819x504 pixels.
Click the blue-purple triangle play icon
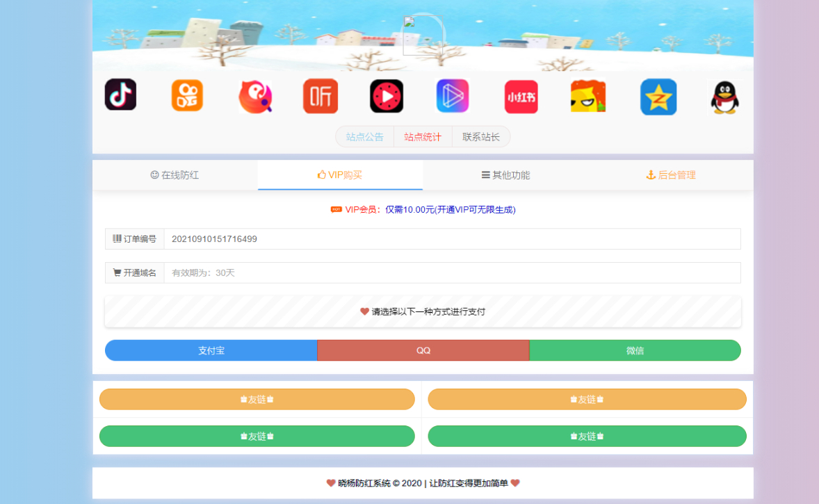(453, 95)
